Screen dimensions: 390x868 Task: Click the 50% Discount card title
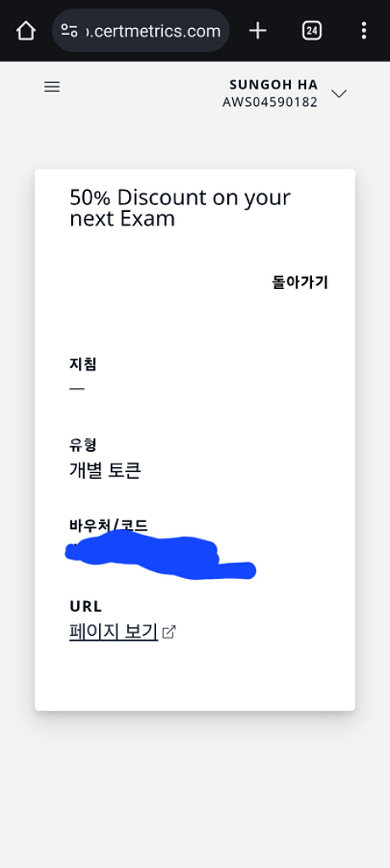(180, 209)
